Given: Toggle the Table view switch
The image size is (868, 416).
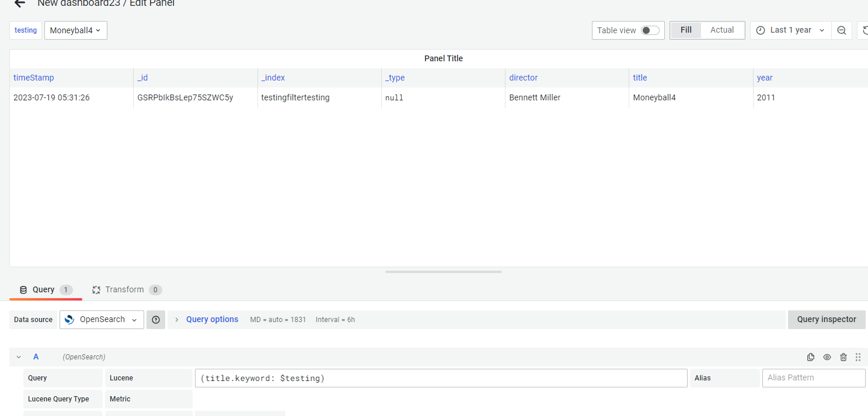Looking at the screenshot, I should [x=648, y=30].
